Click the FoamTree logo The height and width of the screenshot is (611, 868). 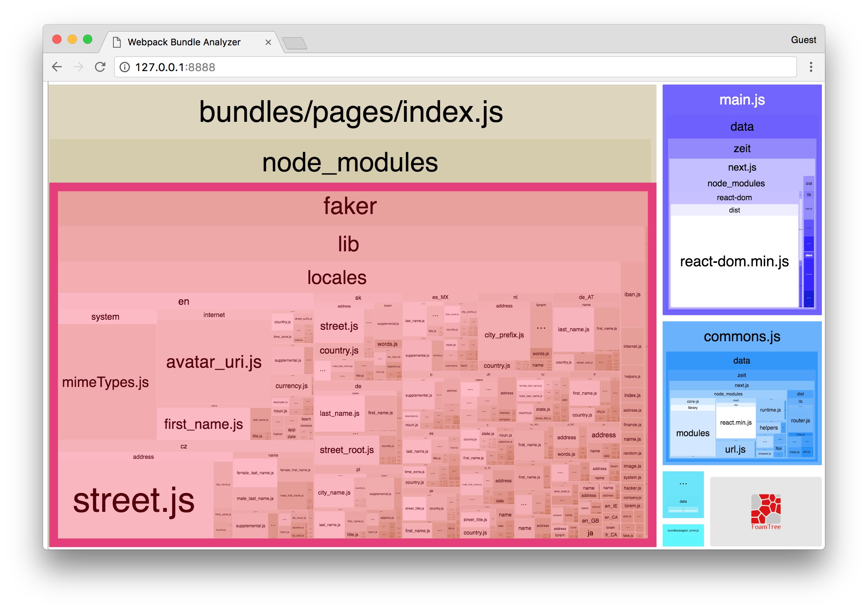[x=766, y=511]
